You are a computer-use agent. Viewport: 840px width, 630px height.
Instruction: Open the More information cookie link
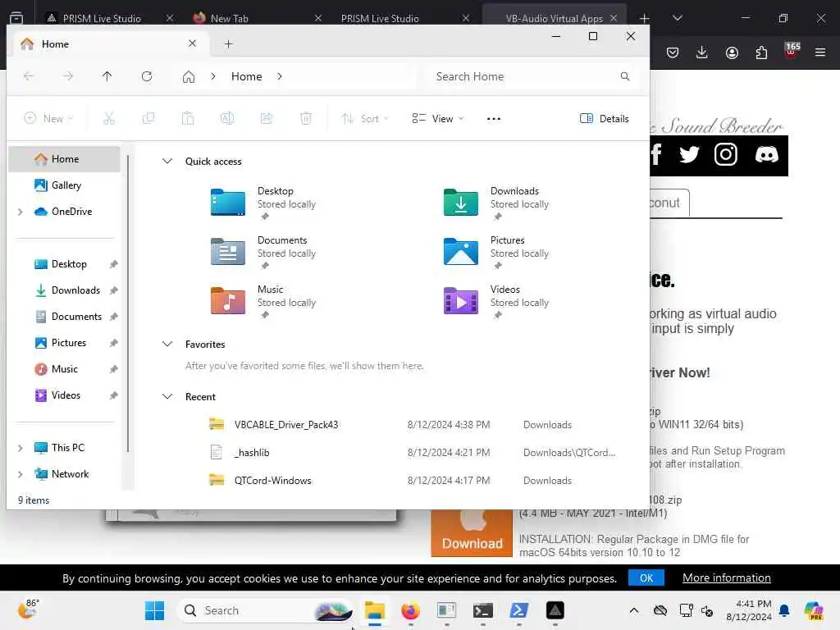point(727,578)
